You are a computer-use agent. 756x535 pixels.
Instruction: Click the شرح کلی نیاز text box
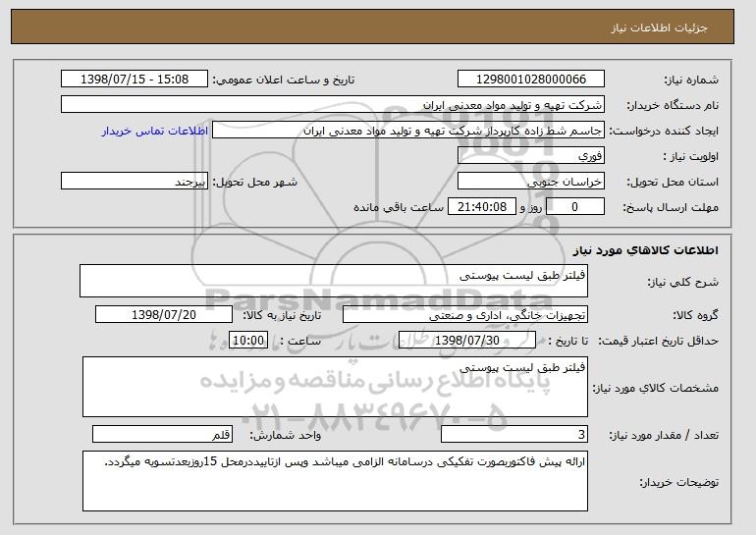tap(334, 281)
